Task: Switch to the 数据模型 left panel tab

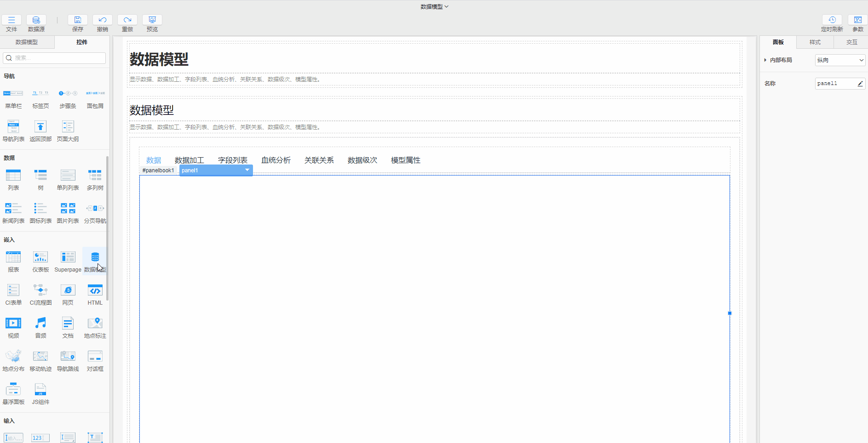Action: pos(27,42)
